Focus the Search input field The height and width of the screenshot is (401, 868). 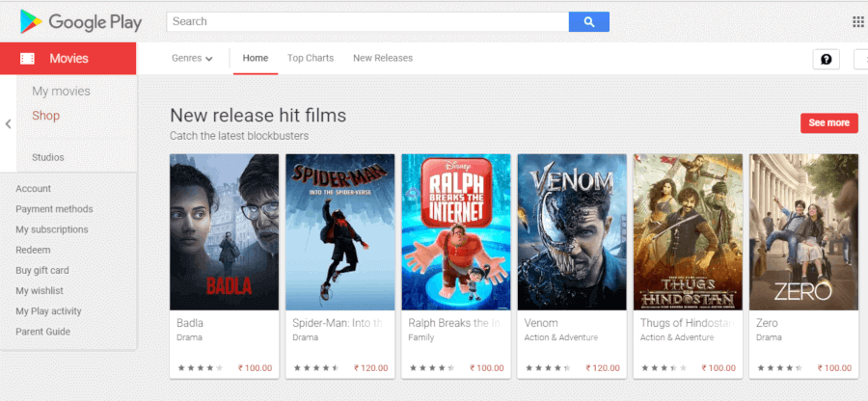367,21
